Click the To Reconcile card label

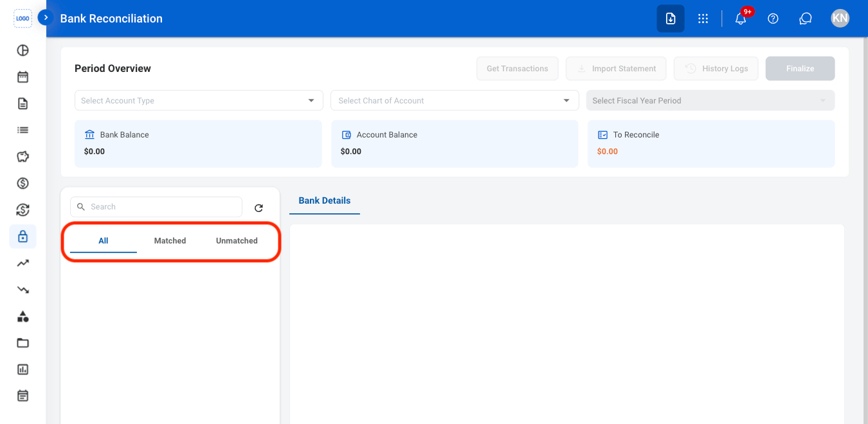(x=637, y=135)
